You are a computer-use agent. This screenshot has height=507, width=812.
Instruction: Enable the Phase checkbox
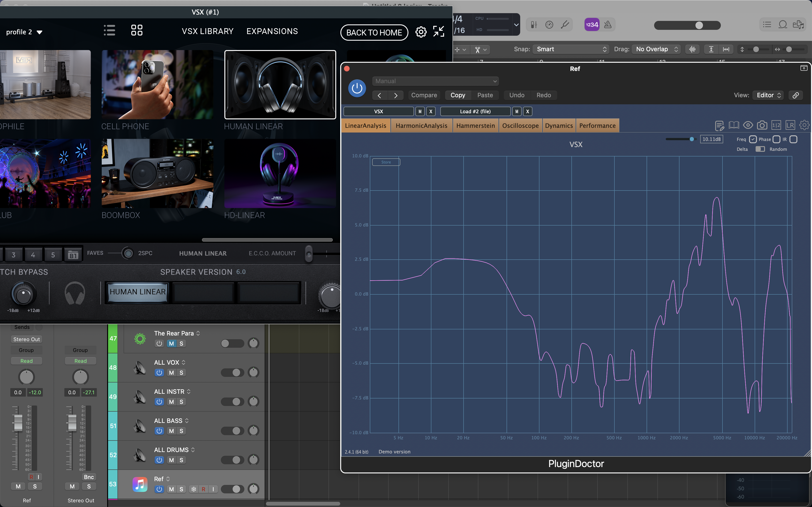point(777,139)
